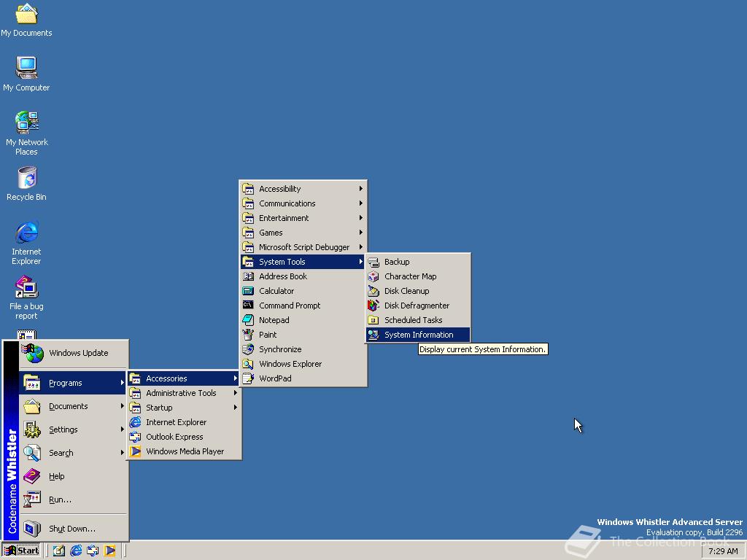Expand the Startup submenu arrow
Image resolution: width=747 pixels, height=560 pixels.
coord(236,408)
